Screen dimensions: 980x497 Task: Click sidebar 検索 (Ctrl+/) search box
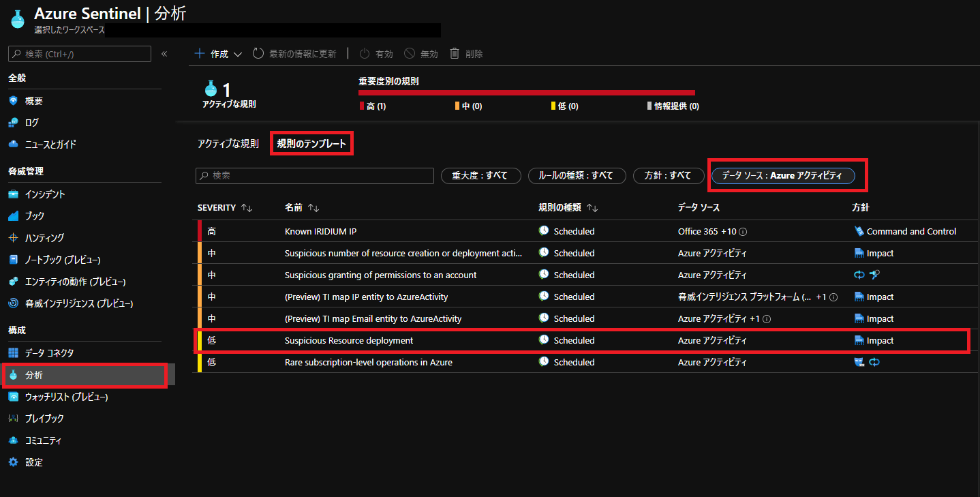click(80, 54)
